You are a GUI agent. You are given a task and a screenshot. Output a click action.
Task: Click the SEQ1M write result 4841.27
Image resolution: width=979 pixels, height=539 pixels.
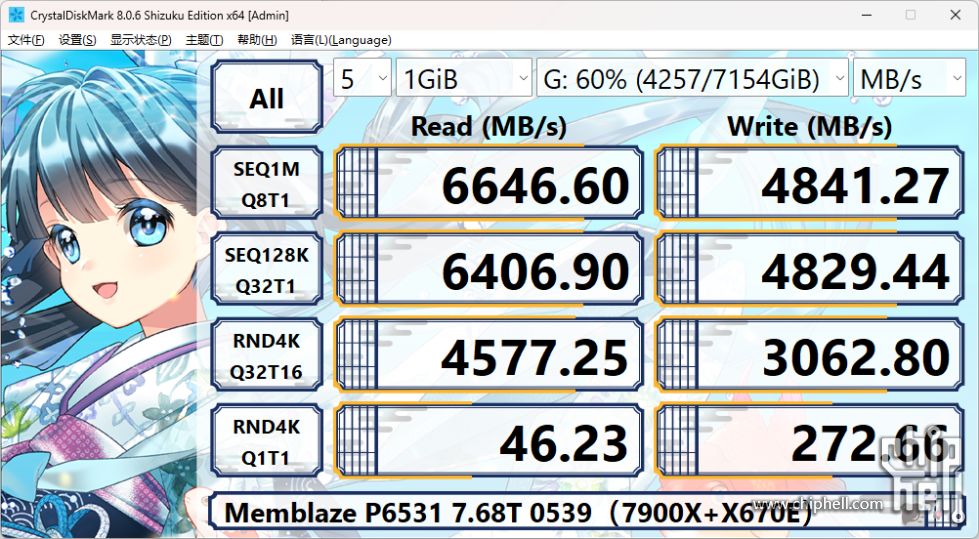(809, 183)
